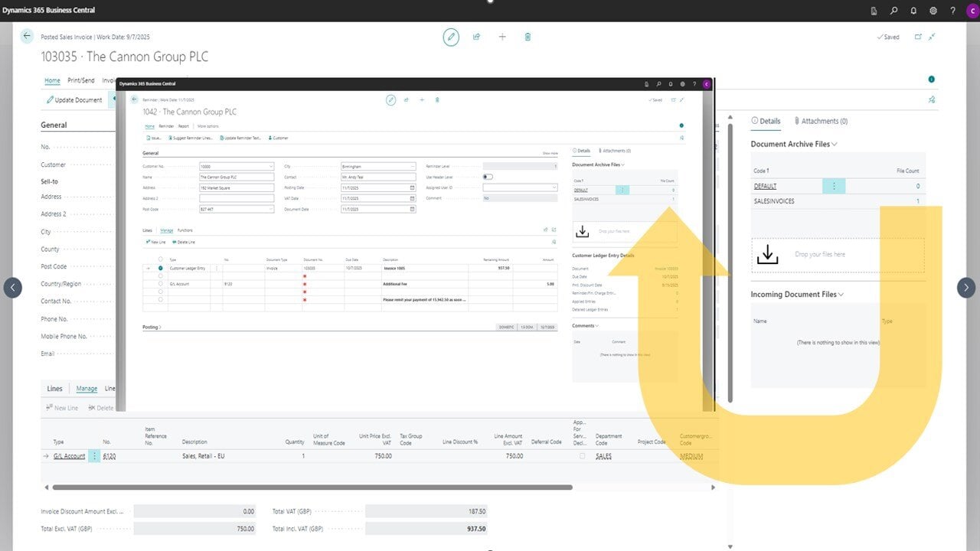Open the user account avatar in main bar

972,11
